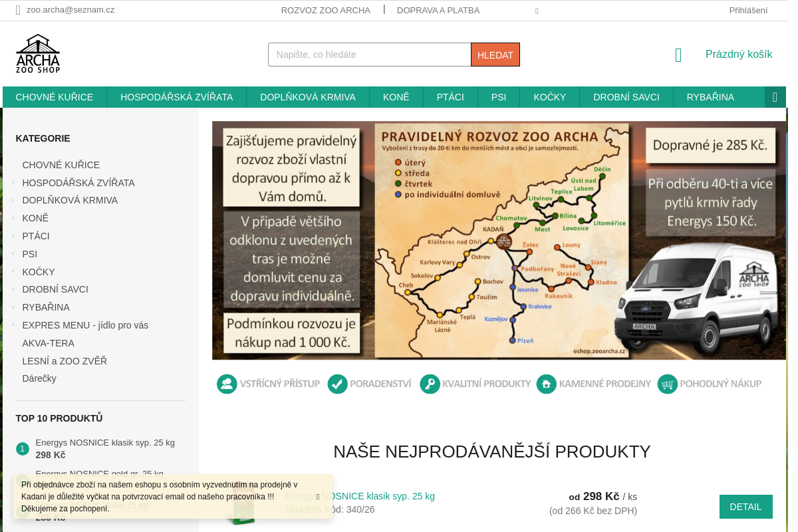Open RYBAŘINA in top navigation bar
The image size is (798, 532).
point(710,97)
